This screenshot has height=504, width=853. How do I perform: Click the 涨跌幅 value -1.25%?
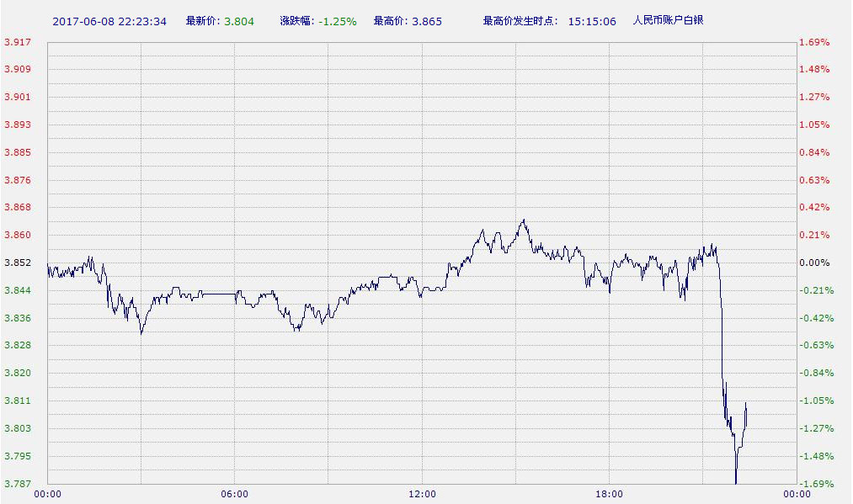coord(338,22)
